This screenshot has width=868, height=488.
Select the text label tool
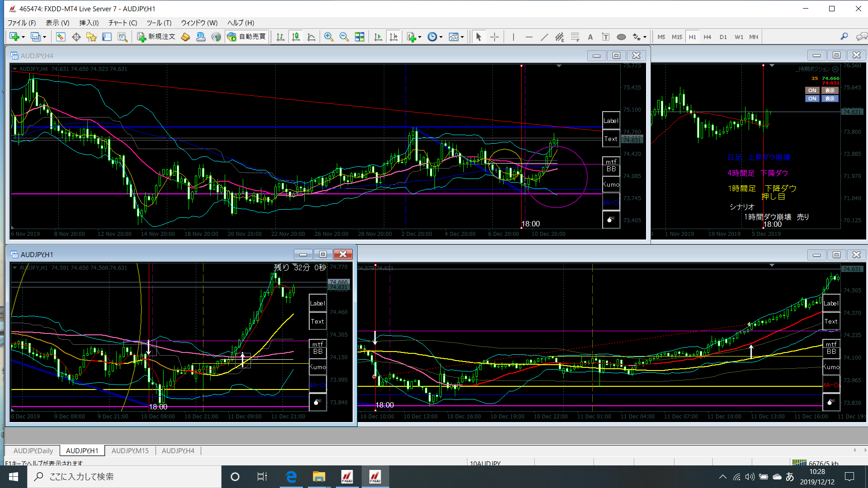coord(606,37)
